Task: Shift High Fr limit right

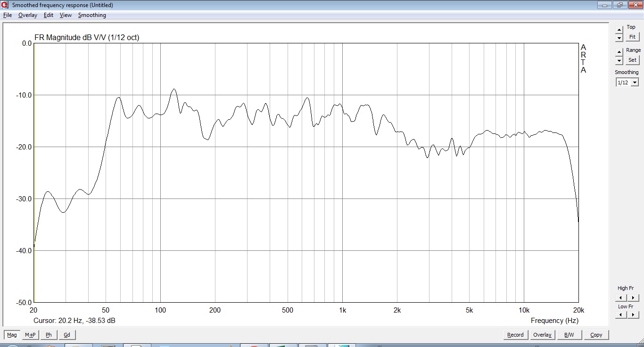Action: (x=633, y=297)
